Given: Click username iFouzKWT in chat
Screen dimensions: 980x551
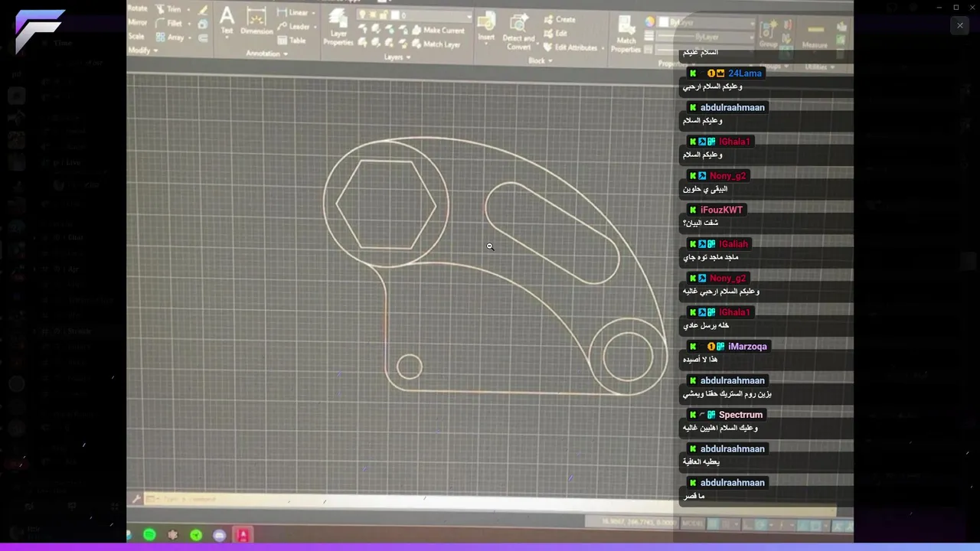Looking at the screenshot, I should tap(721, 210).
